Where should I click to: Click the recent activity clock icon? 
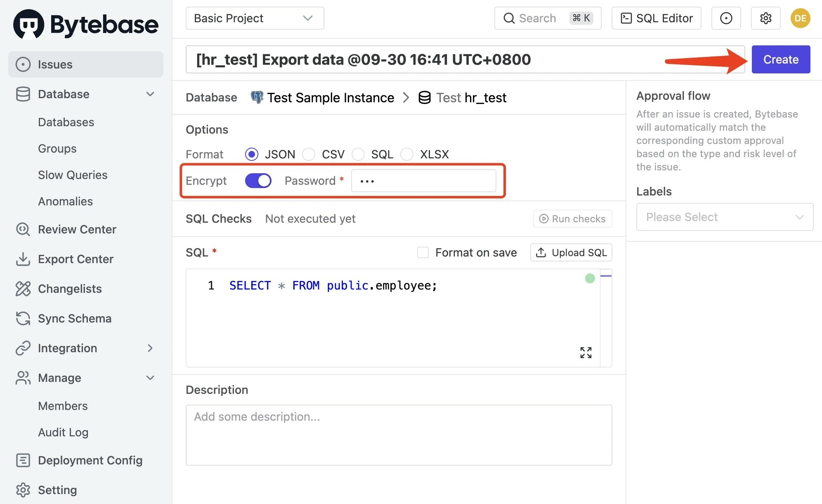[726, 18]
